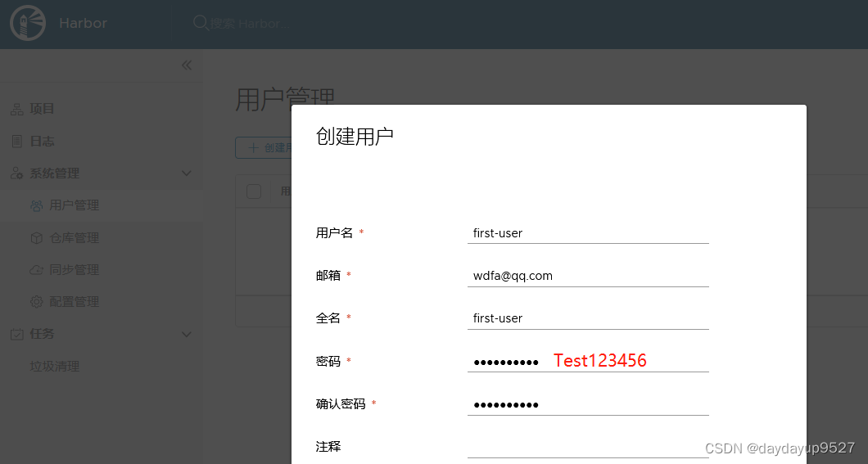Click the 邮箱 field with wdfa@qq.com
Viewport: 868px width, 464px height.
click(x=588, y=276)
